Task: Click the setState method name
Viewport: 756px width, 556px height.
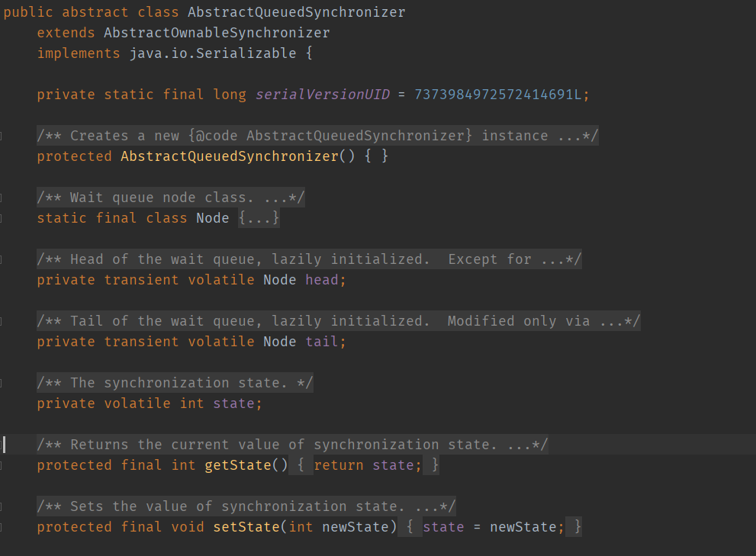Action: coord(246,526)
